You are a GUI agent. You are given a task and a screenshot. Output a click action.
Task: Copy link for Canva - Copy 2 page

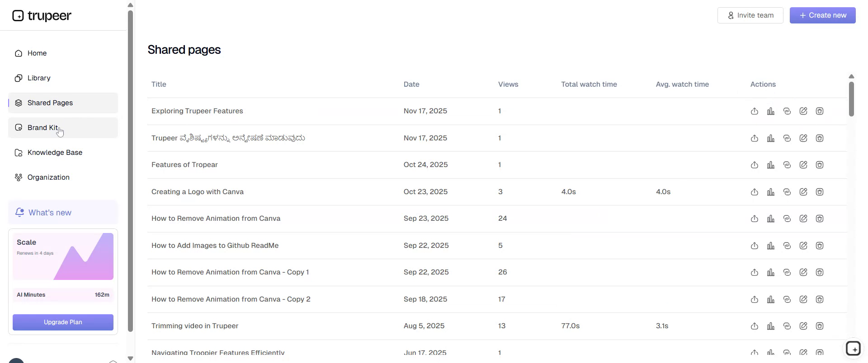point(787,299)
